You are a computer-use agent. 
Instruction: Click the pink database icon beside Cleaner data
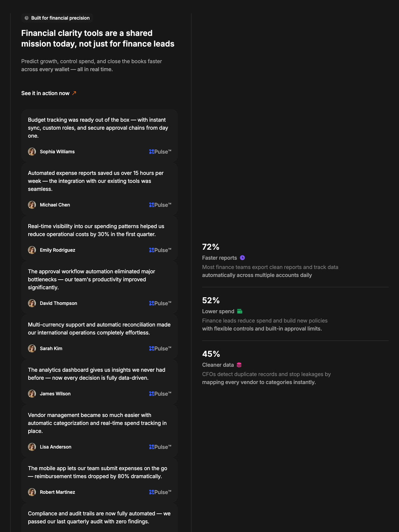coord(239,365)
